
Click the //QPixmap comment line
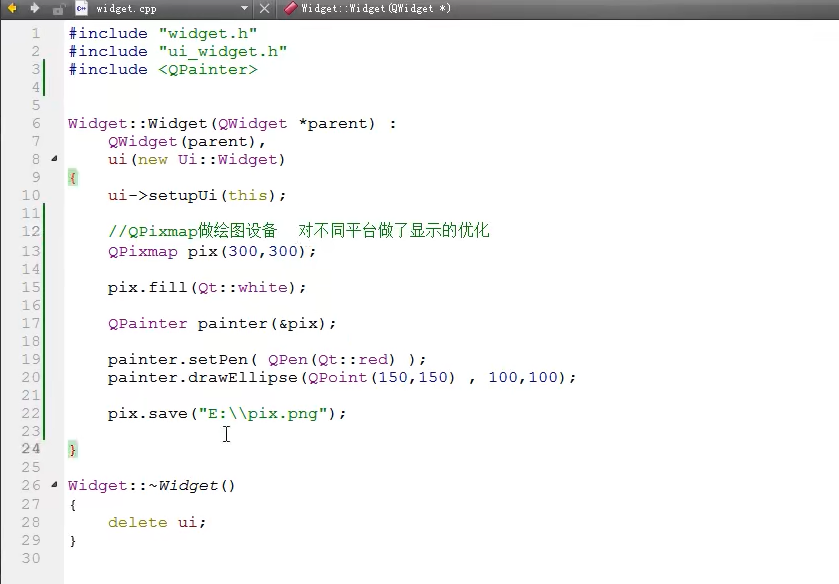pyautogui.click(x=299, y=231)
